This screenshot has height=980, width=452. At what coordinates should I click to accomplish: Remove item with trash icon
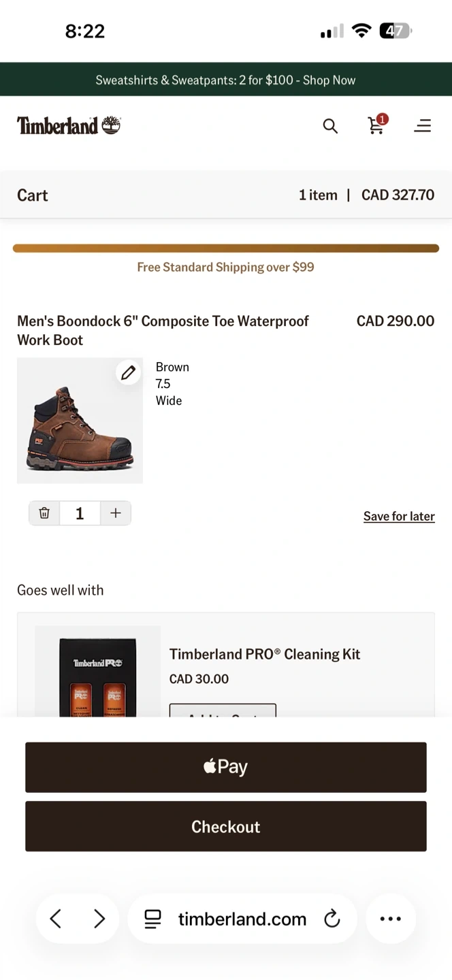(x=44, y=513)
